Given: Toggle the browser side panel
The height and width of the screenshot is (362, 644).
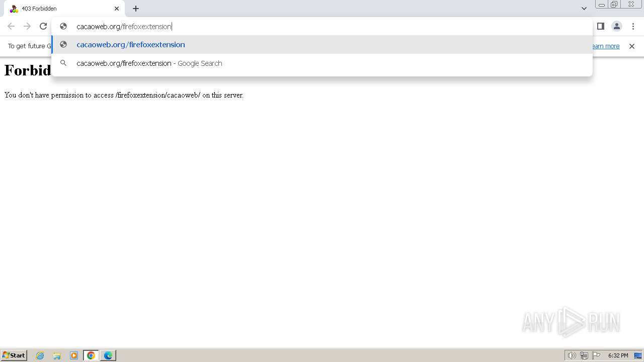Looking at the screenshot, I should pyautogui.click(x=600, y=26).
